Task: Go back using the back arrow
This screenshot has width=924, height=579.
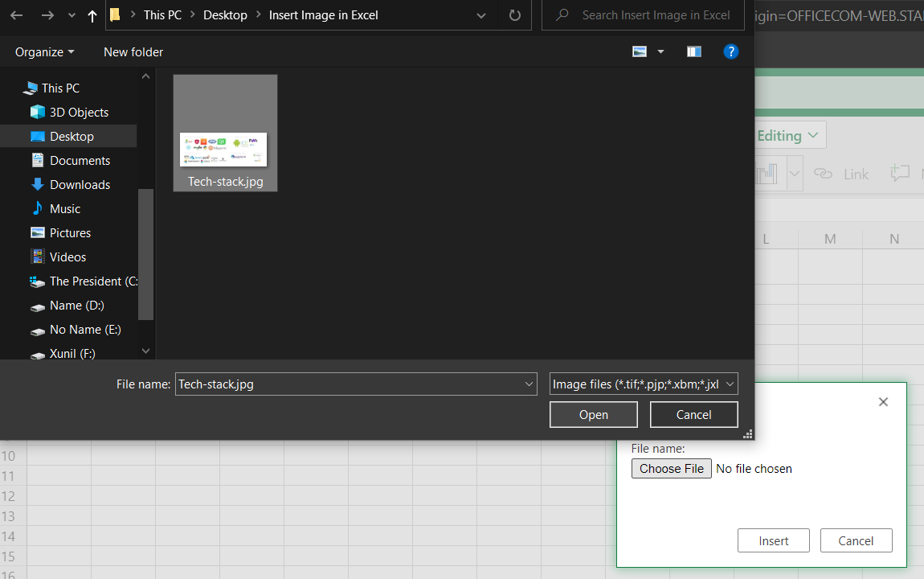Action: [17, 15]
